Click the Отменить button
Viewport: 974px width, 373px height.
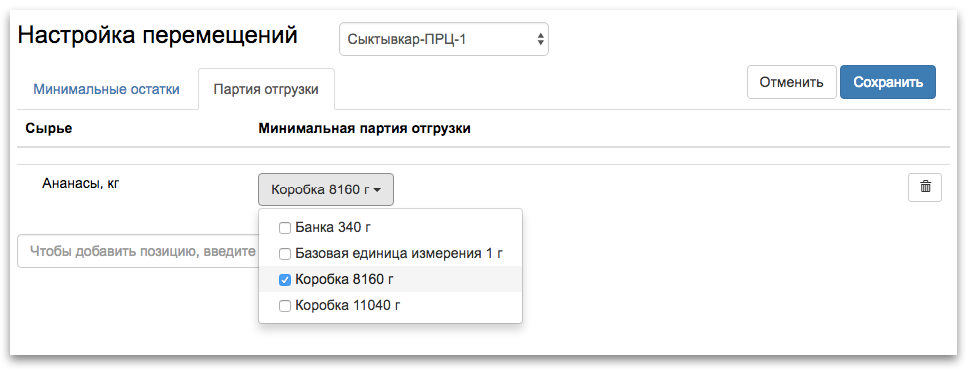click(791, 82)
